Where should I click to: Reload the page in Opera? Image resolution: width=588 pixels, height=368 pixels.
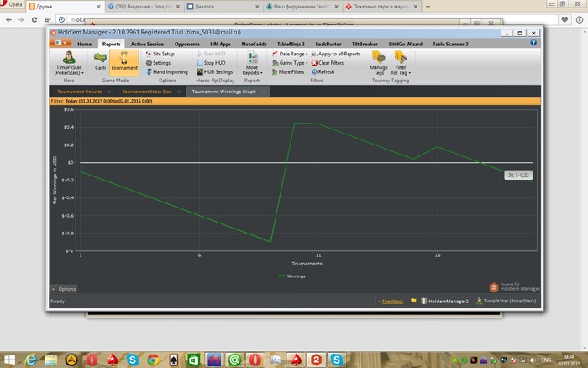tap(34, 19)
